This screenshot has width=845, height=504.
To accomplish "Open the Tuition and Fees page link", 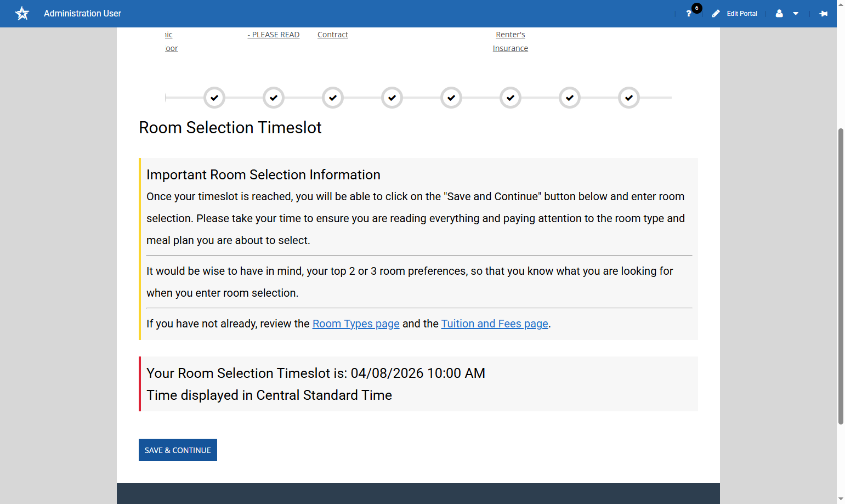I will 495,324.
